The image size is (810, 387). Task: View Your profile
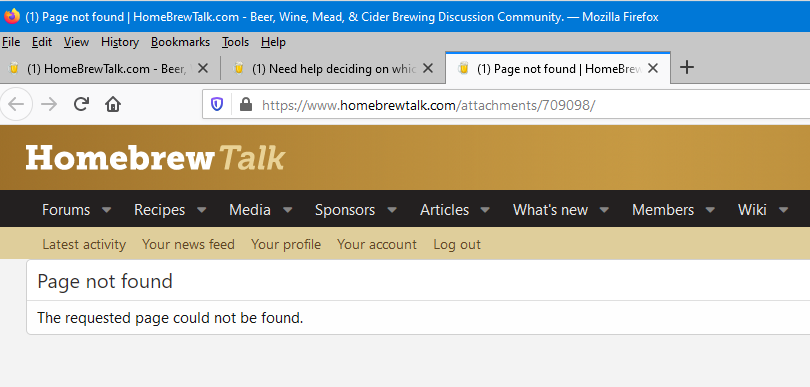(286, 244)
